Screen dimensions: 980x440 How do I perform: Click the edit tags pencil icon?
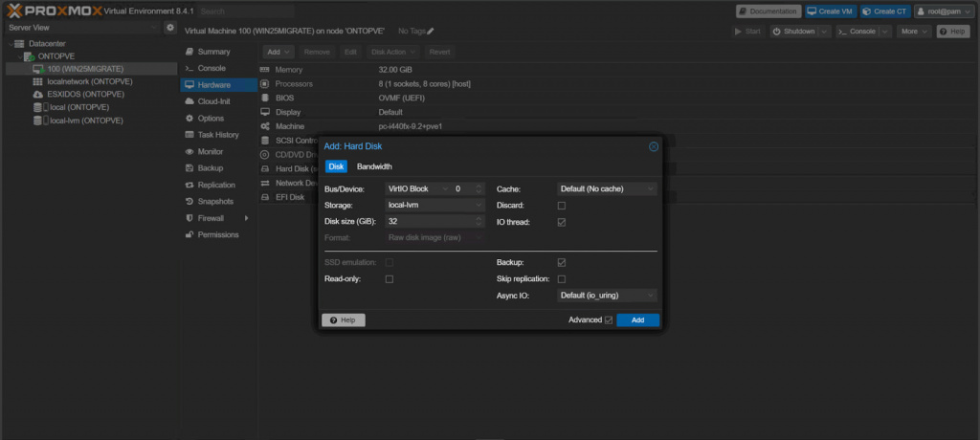point(430,32)
